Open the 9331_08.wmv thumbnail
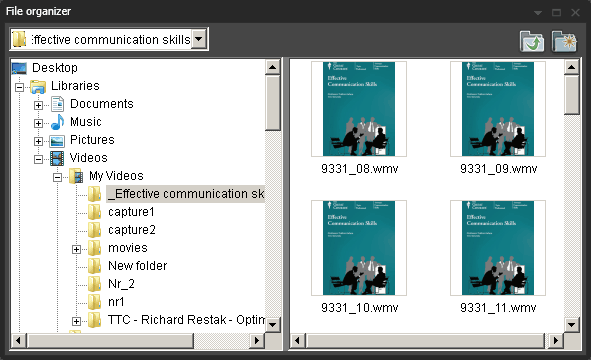591x360 pixels. click(359, 109)
